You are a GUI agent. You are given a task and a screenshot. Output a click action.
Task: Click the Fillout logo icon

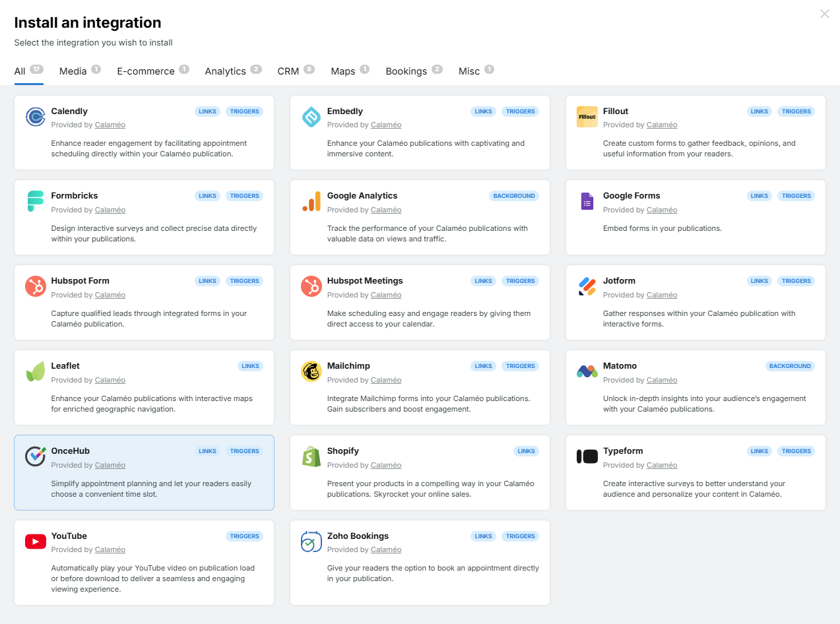[x=587, y=117]
